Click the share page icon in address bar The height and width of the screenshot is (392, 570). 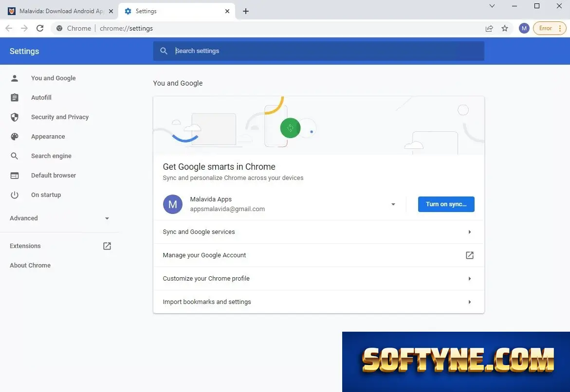(489, 28)
